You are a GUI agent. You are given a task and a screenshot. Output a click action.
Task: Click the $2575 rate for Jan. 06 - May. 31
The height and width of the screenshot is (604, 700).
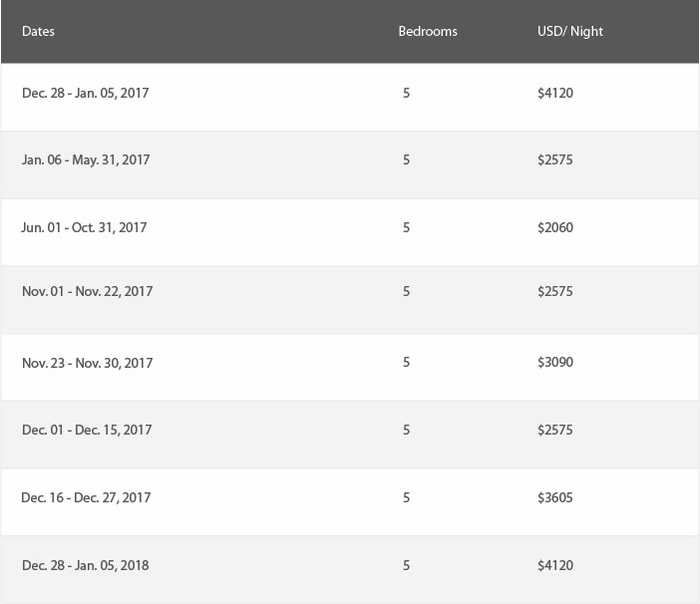(555, 160)
